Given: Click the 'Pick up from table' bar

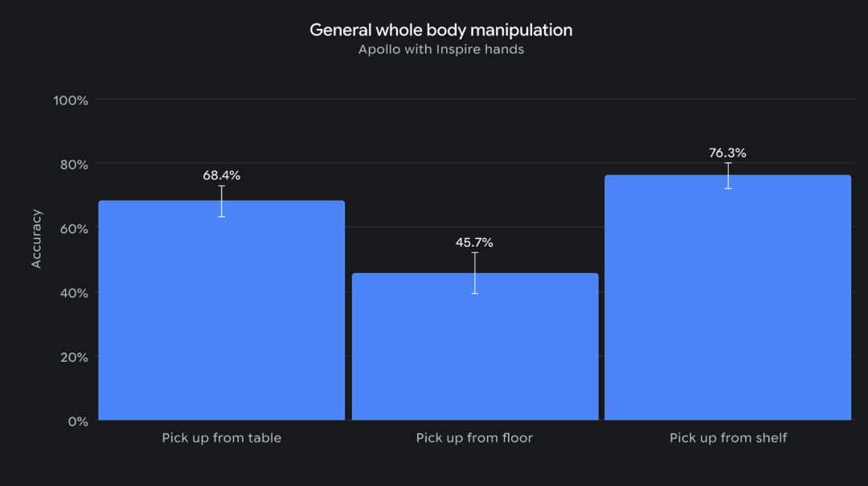Looking at the screenshot, I should [x=222, y=310].
